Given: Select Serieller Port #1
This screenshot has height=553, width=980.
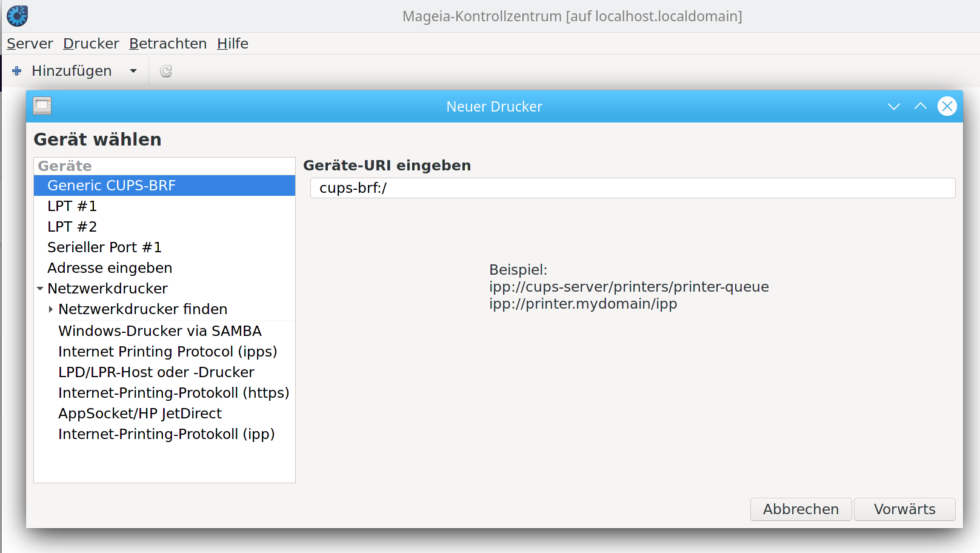Looking at the screenshot, I should tap(164, 247).
